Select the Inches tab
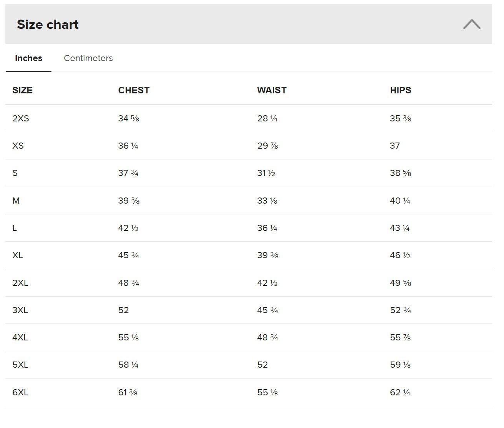 point(28,58)
